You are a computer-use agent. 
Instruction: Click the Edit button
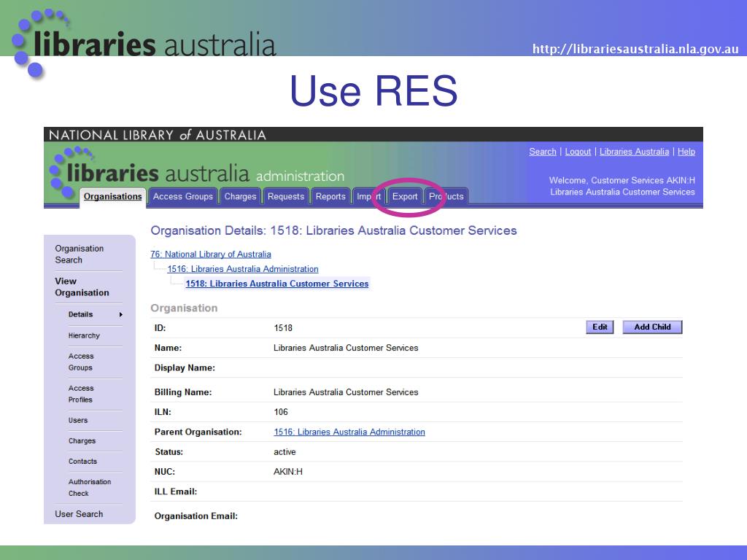tap(600, 327)
